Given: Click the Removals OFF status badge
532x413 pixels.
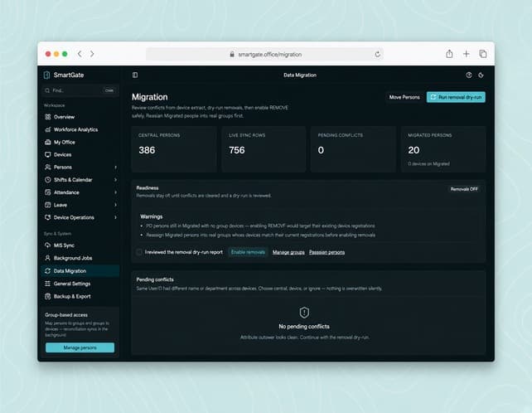Looking at the screenshot, I should coord(464,189).
